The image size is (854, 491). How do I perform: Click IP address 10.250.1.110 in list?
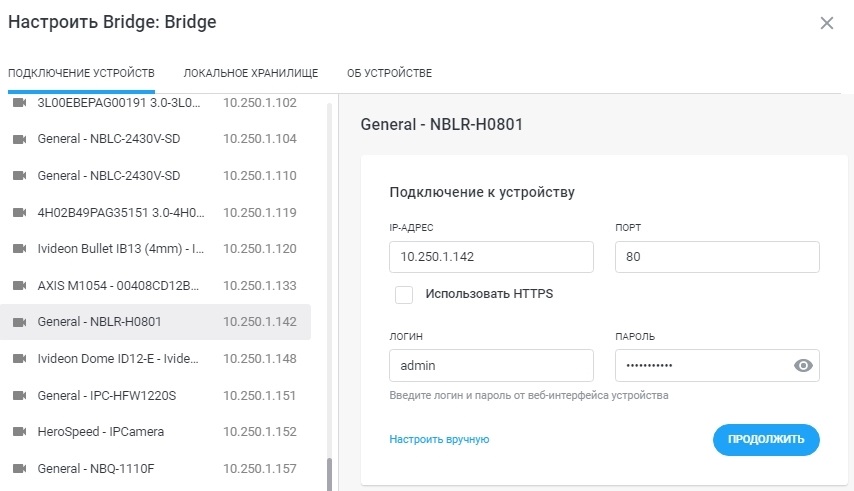[x=260, y=176]
